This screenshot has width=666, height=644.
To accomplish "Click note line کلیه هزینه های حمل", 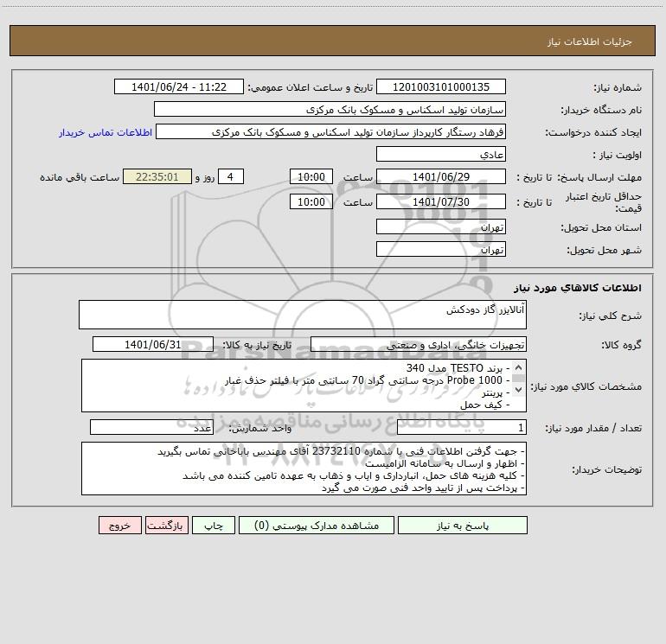I will (x=354, y=475).
